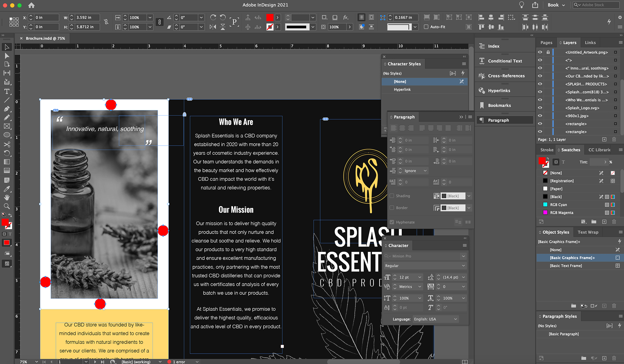This screenshot has width=624, height=364.
Task: Select the Ellipse tool
Action: (x=6, y=135)
